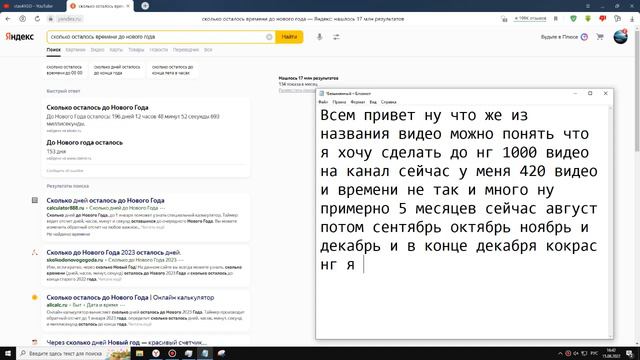Open site reviews '100K отзывов' link

(530, 19)
